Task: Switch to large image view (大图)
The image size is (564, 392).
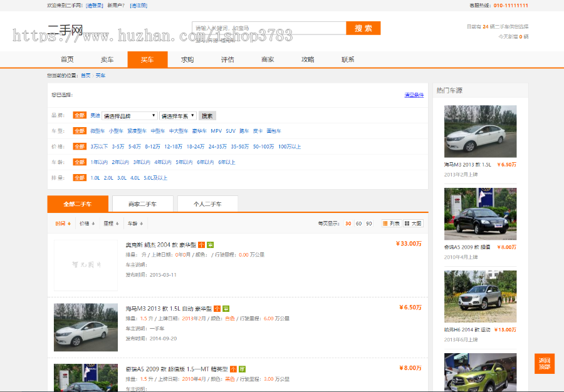Action: [413, 224]
